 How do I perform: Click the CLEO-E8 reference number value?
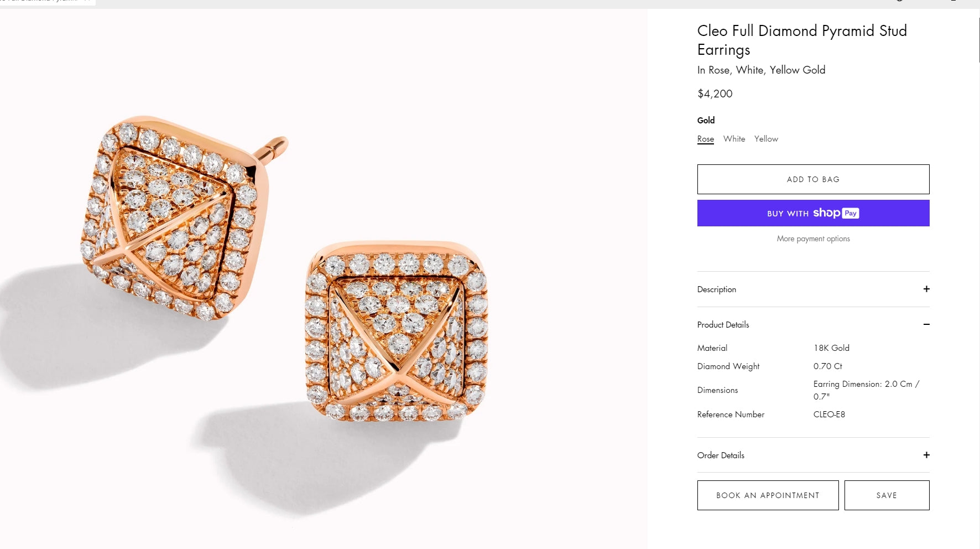click(x=829, y=415)
